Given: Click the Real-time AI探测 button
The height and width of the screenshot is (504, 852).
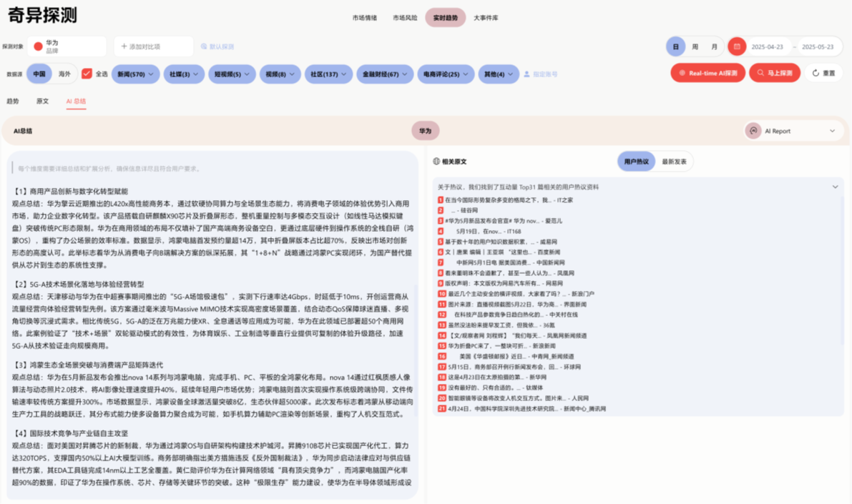Looking at the screenshot, I should [x=707, y=73].
